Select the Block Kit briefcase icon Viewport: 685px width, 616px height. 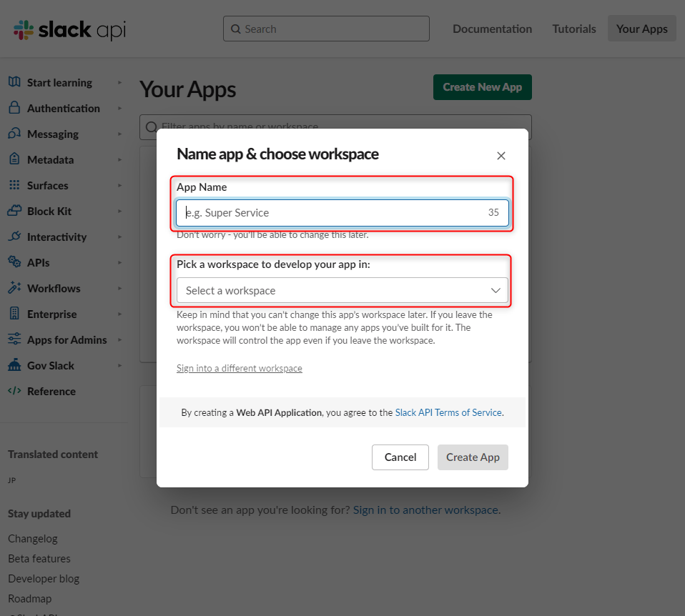pyautogui.click(x=14, y=211)
